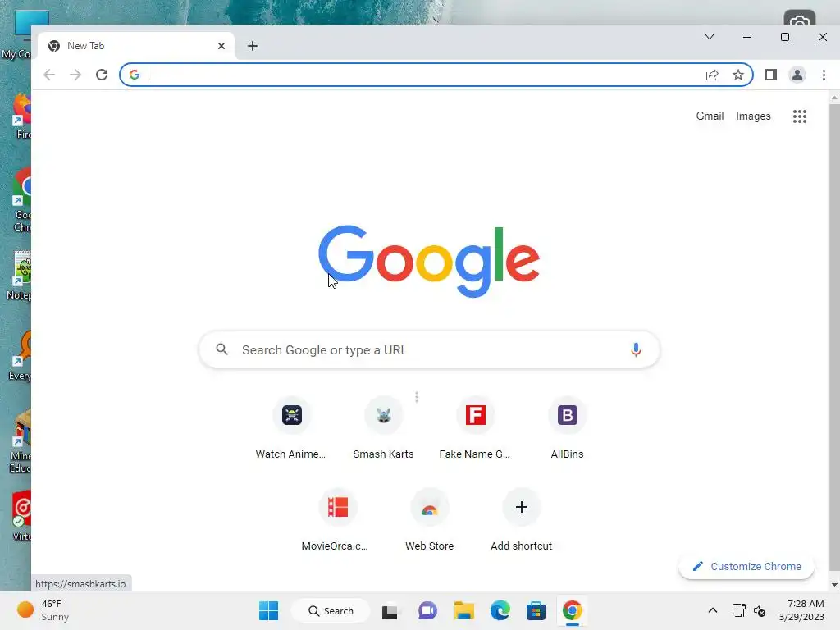Click the Chrome icon on the taskbar
The image size is (840, 630).
[572, 610]
